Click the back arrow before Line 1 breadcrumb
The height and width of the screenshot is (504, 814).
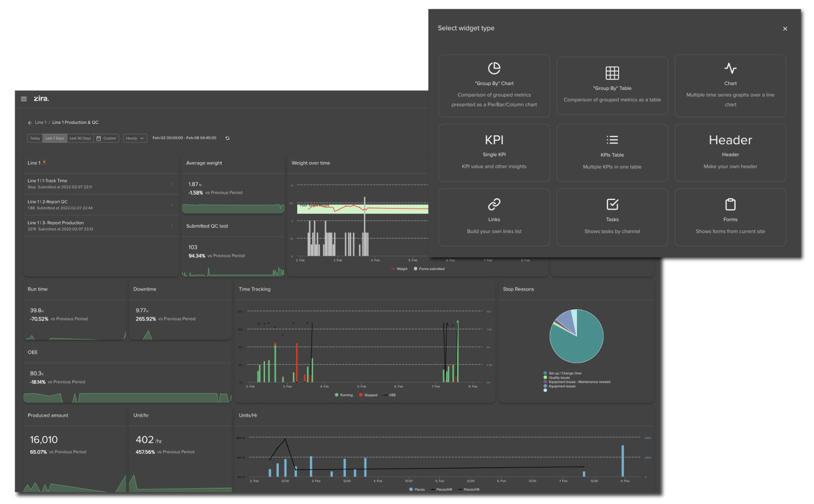30,122
